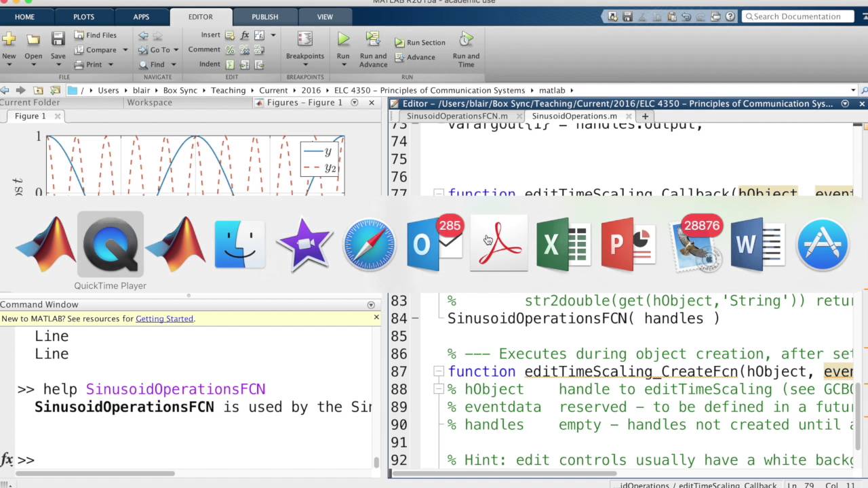Image resolution: width=868 pixels, height=488 pixels.
Task: Expand the Run button dropdown arrow
Action: [x=343, y=65]
